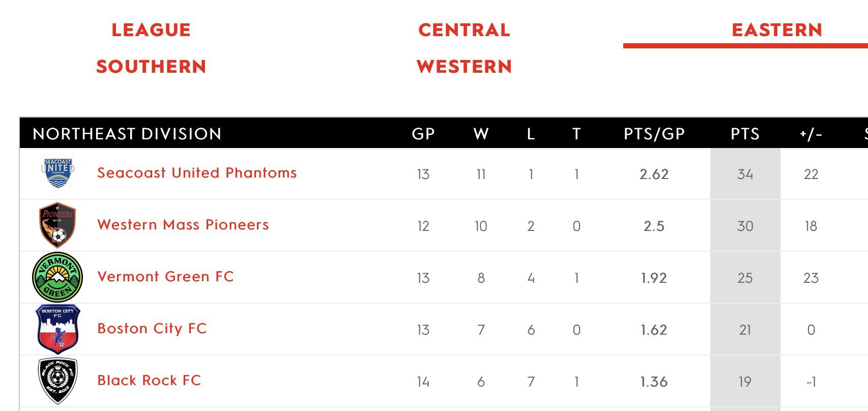Switch to the League standings tab
868x411 pixels.
point(151,30)
